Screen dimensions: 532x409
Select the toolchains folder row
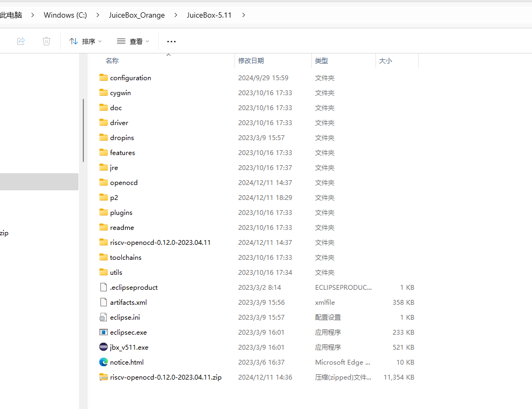(x=126, y=257)
